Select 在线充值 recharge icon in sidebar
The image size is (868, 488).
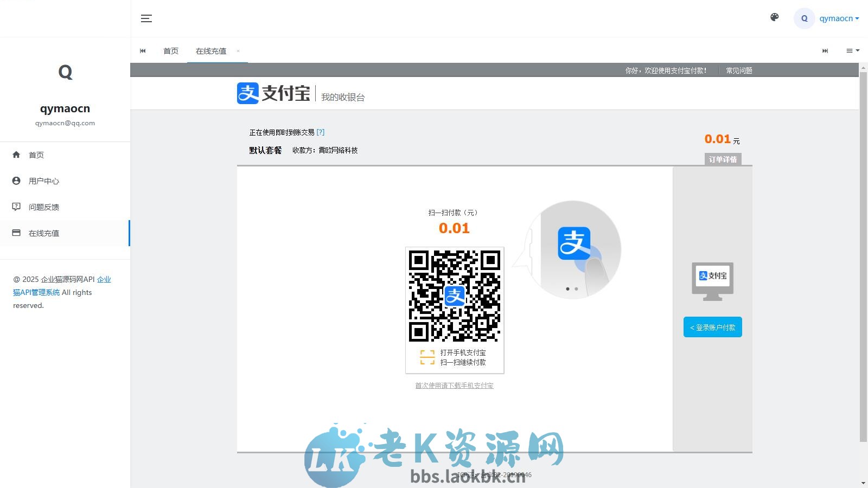coord(16,233)
